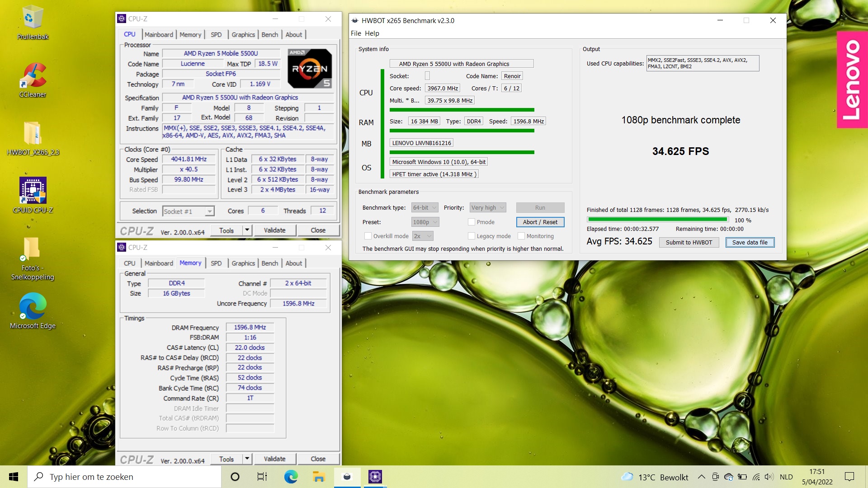868x488 pixels.
Task: Click the battery status tray icon
Action: pos(742,477)
